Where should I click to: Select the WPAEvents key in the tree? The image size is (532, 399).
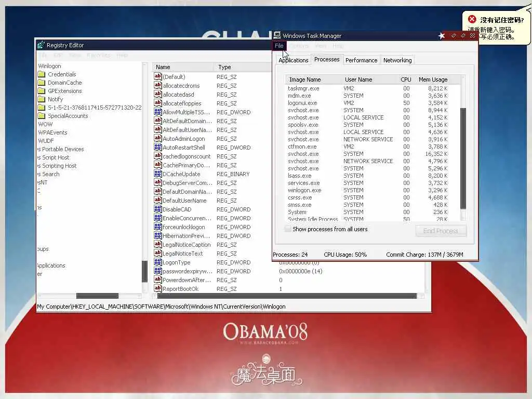click(52, 132)
